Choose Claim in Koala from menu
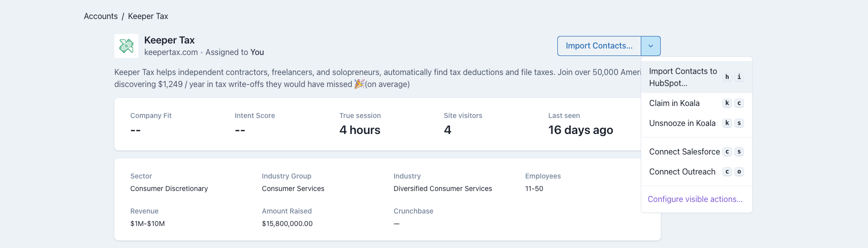868x248 pixels. [674, 103]
